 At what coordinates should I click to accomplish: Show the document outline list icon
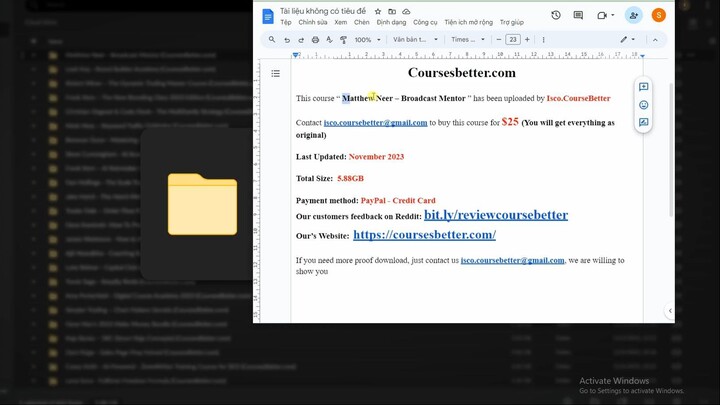(x=276, y=73)
